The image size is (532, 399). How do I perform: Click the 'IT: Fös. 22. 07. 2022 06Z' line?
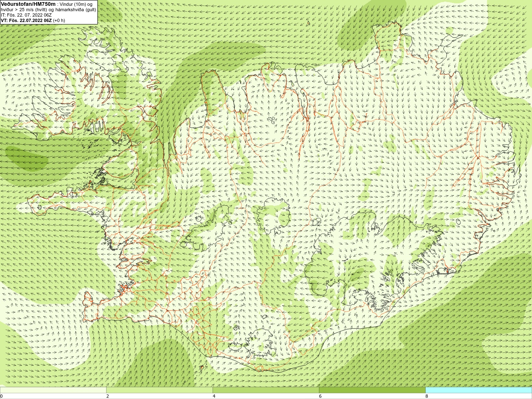tap(26, 15)
